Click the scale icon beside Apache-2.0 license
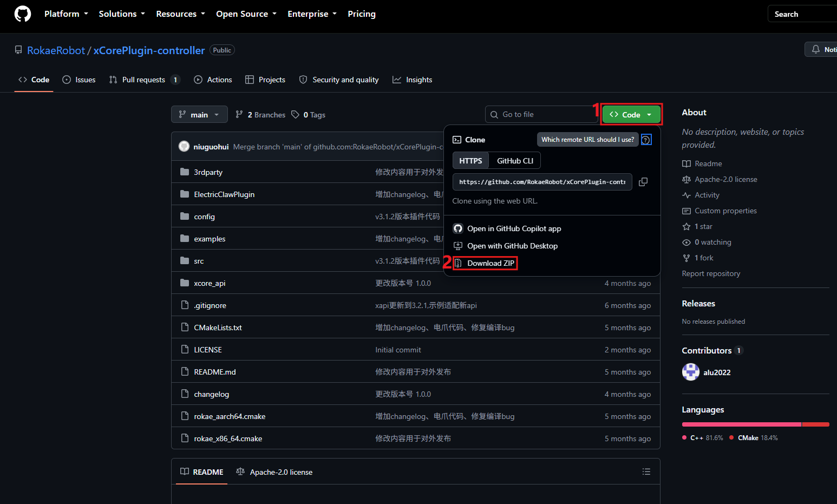This screenshot has height=504, width=837. [686, 179]
